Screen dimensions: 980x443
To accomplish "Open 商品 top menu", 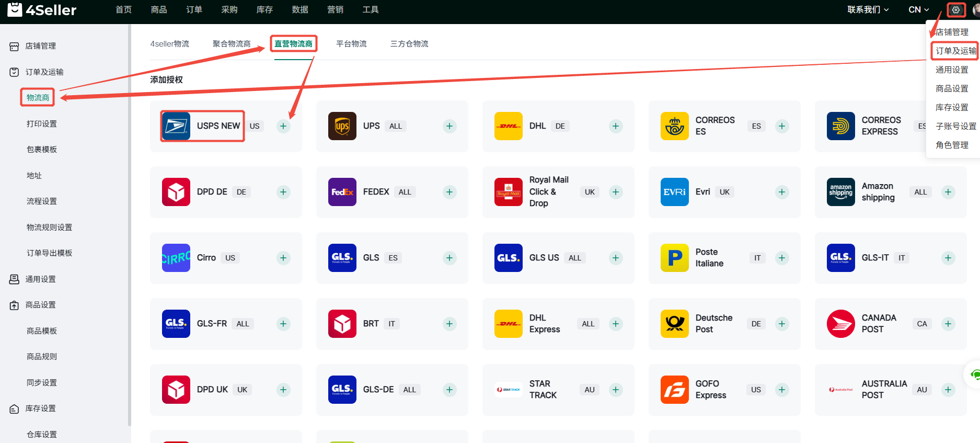I will pos(159,10).
